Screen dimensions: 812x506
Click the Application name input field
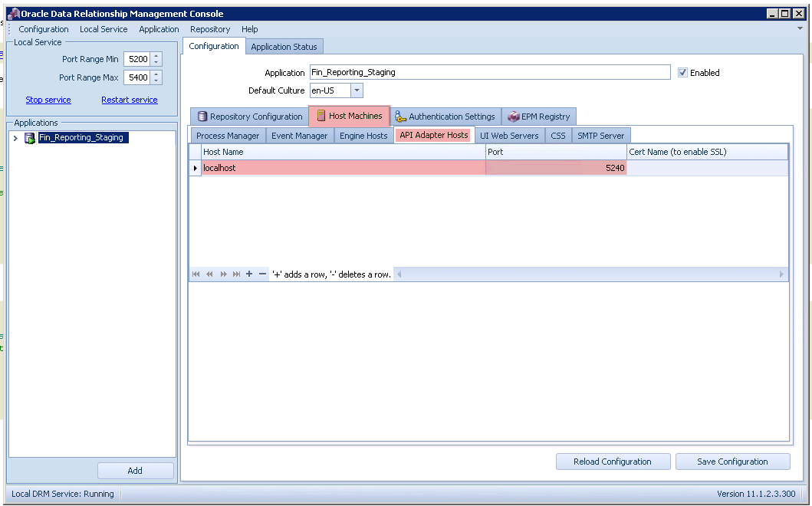pos(491,72)
